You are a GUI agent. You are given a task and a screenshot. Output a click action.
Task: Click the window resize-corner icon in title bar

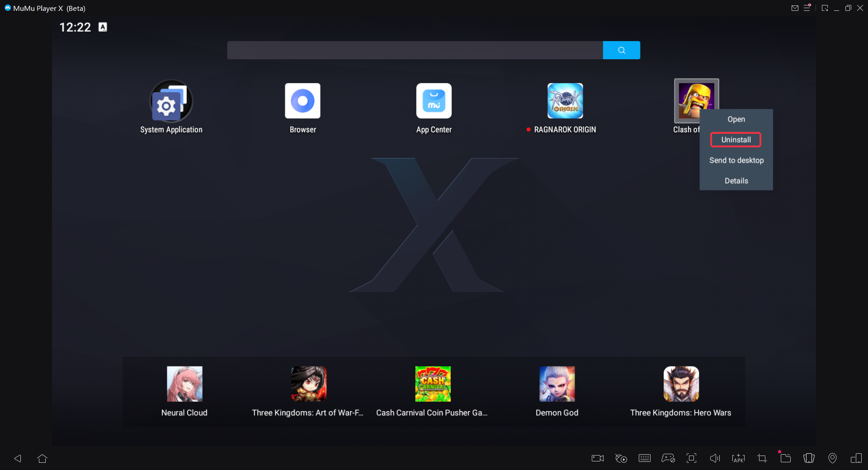coord(825,8)
